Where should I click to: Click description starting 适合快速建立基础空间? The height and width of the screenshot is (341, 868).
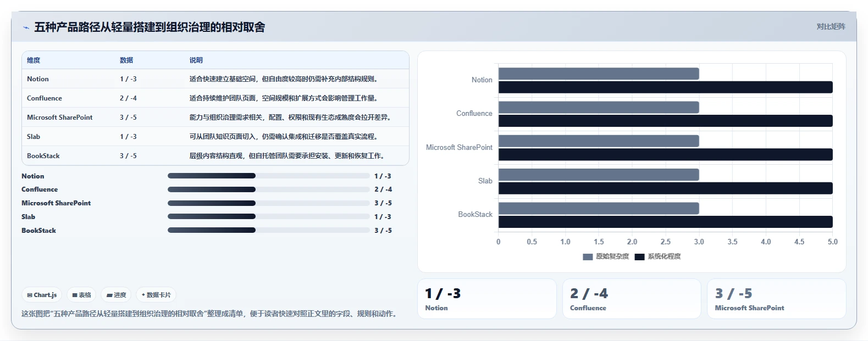(284, 79)
